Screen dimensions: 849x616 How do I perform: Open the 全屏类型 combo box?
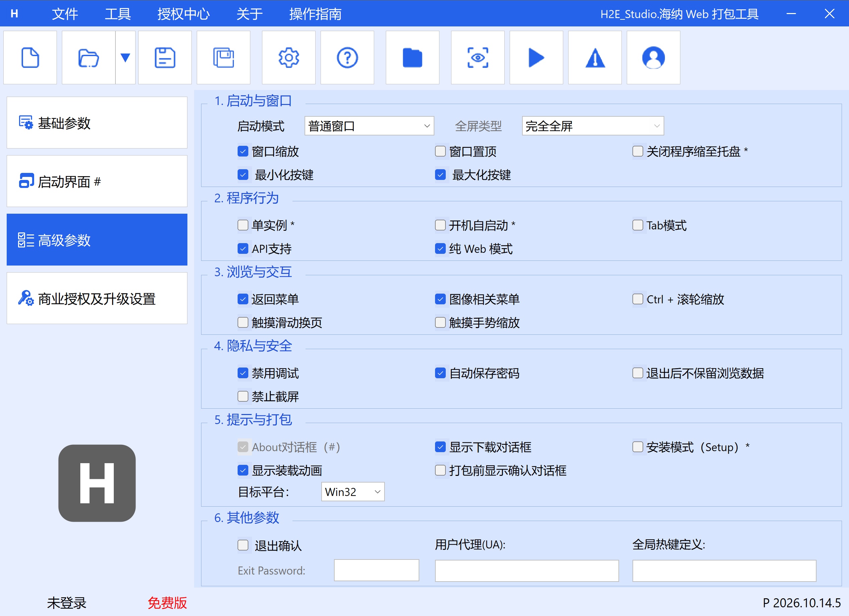[x=593, y=126]
